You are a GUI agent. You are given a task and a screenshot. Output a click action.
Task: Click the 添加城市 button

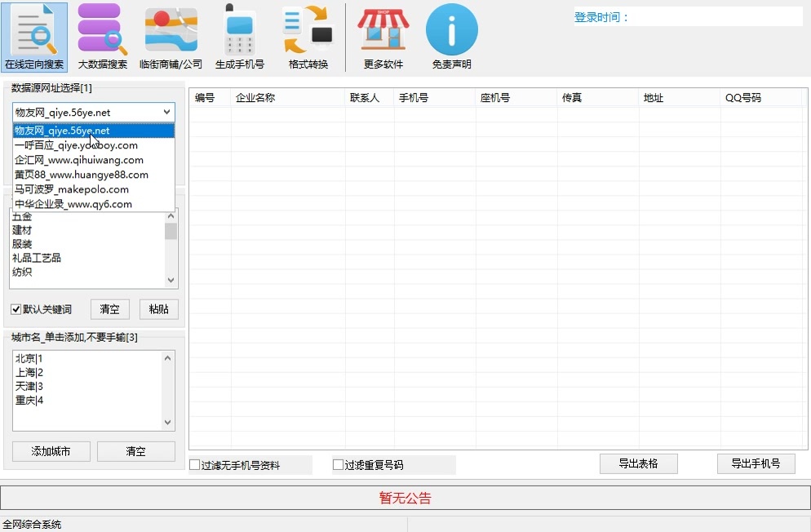51,451
